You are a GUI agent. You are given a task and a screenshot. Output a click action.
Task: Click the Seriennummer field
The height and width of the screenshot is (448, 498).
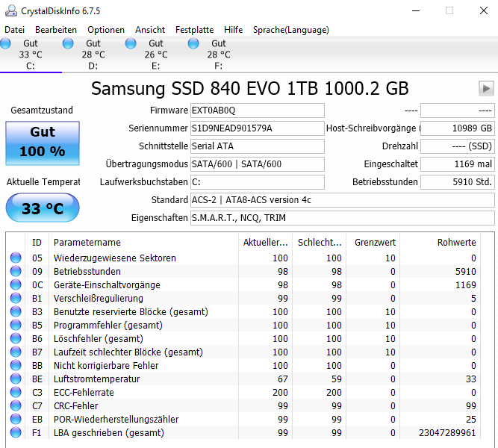coord(258,128)
